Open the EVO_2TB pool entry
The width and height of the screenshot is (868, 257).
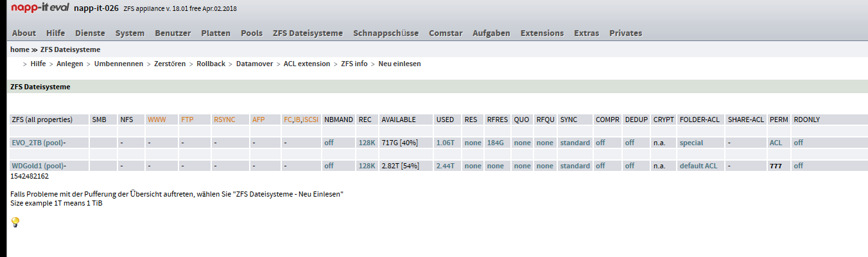click(x=37, y=143)
